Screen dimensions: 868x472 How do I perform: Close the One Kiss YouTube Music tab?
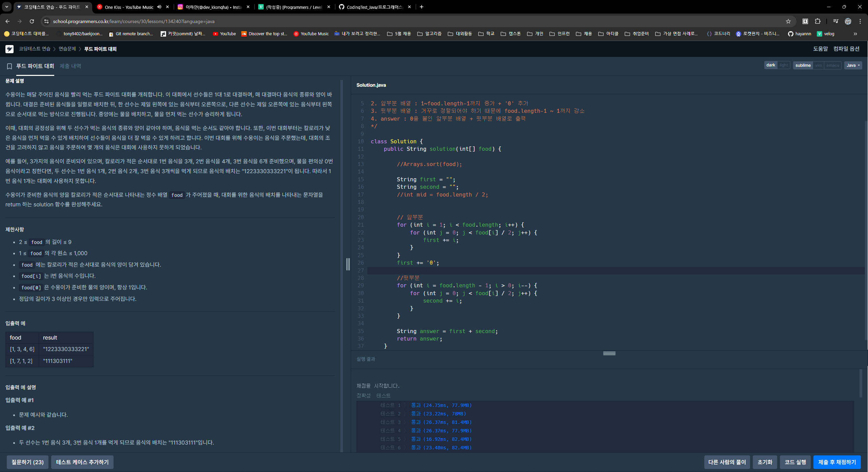pyautogui.click(x=167, y=7)
